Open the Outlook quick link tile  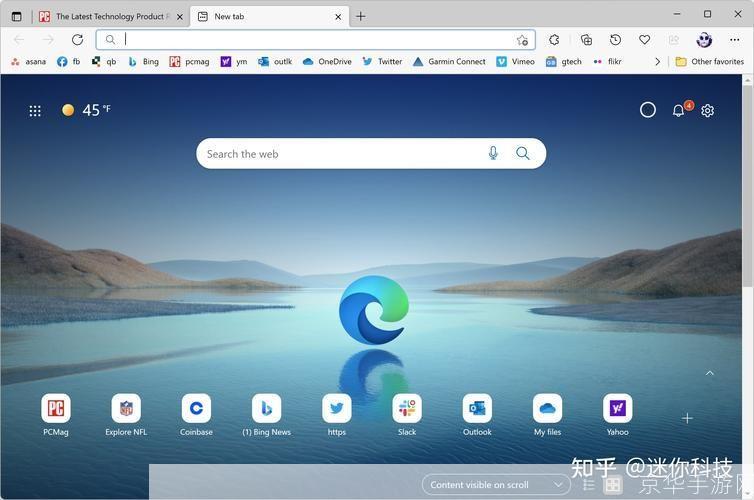(477, 414)
